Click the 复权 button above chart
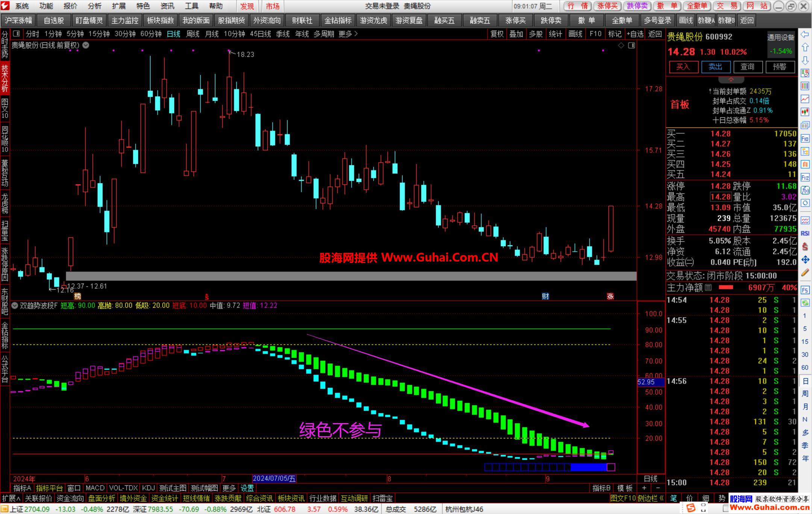The width and height of the screenshot is (812, 514). [497, 34]
